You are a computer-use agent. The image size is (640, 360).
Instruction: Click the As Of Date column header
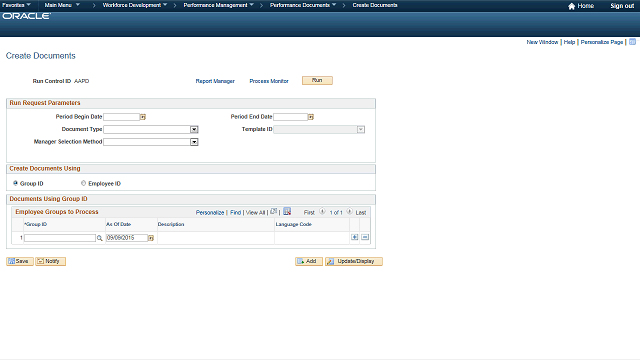click(x=118, y=224)
